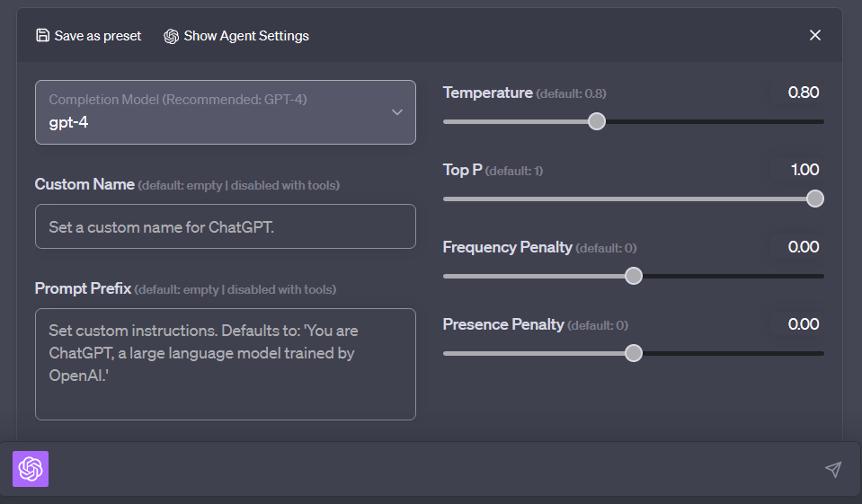
Task: Click the Temperature slider handle
Action: 597,121
